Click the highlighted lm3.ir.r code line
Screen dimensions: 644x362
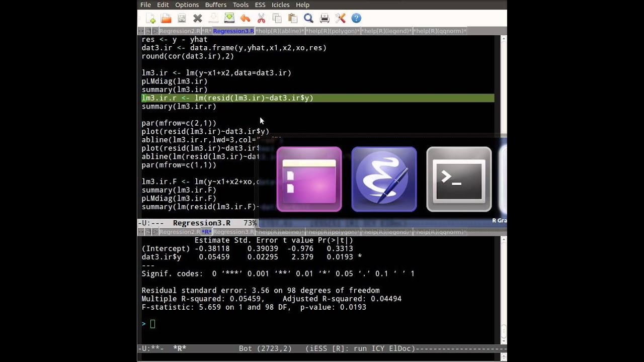click(317, 98)
